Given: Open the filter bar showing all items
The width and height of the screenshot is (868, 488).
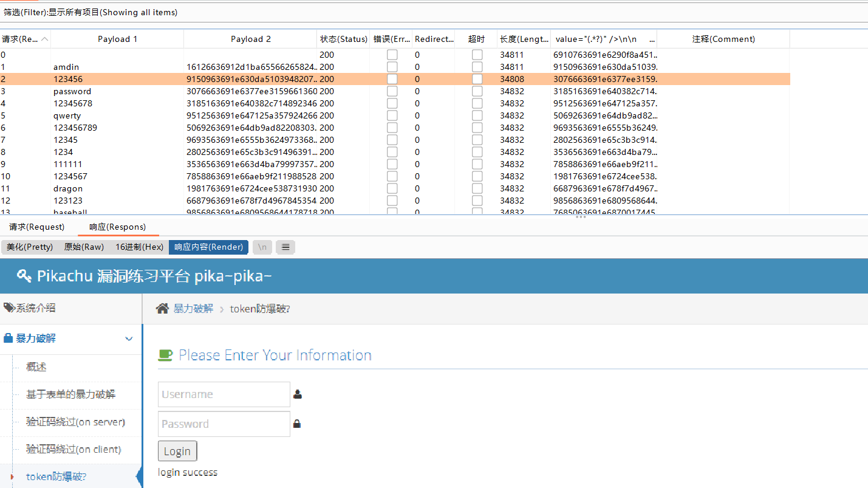Looking at the screenshot, I should click(434, 12).
